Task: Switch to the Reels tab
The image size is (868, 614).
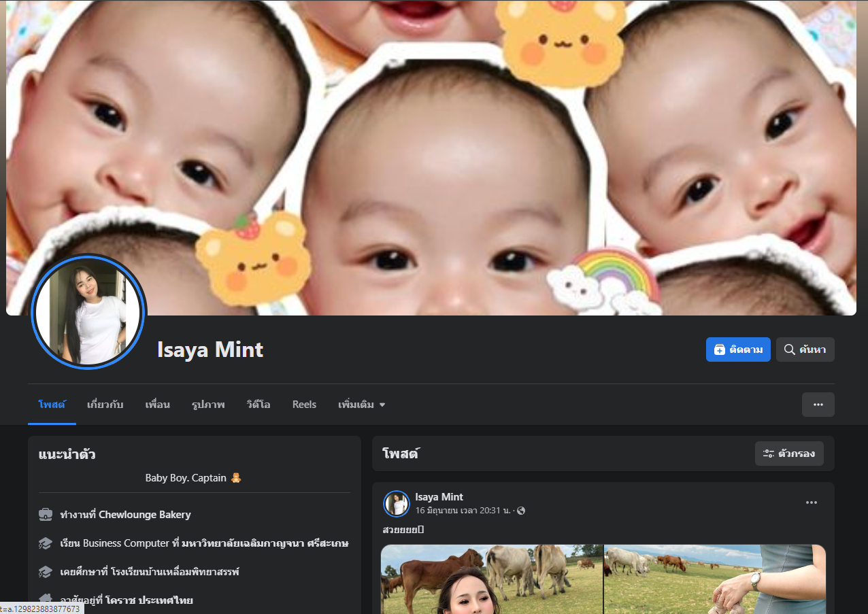Action: click(x=304, y=405)
